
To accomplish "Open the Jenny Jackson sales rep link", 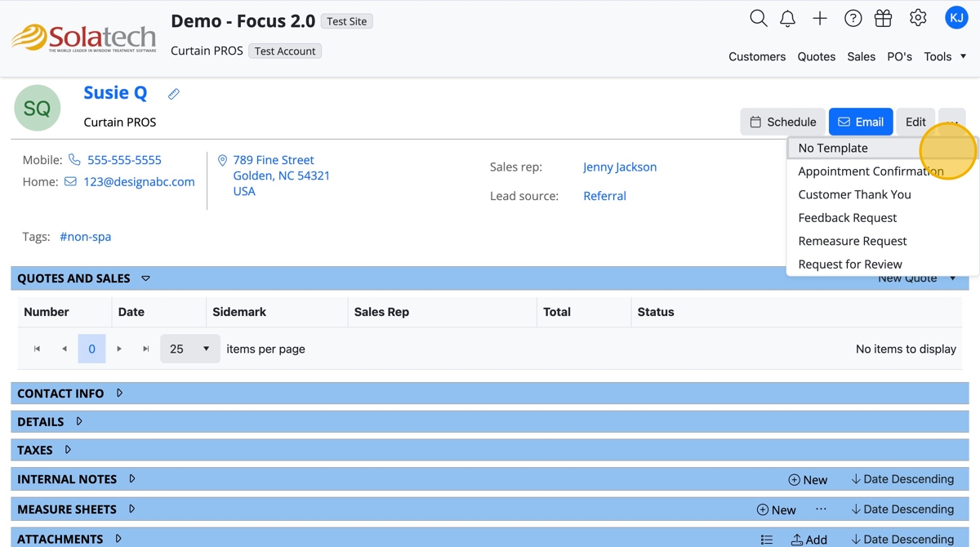I will click(x=619, y=167).
